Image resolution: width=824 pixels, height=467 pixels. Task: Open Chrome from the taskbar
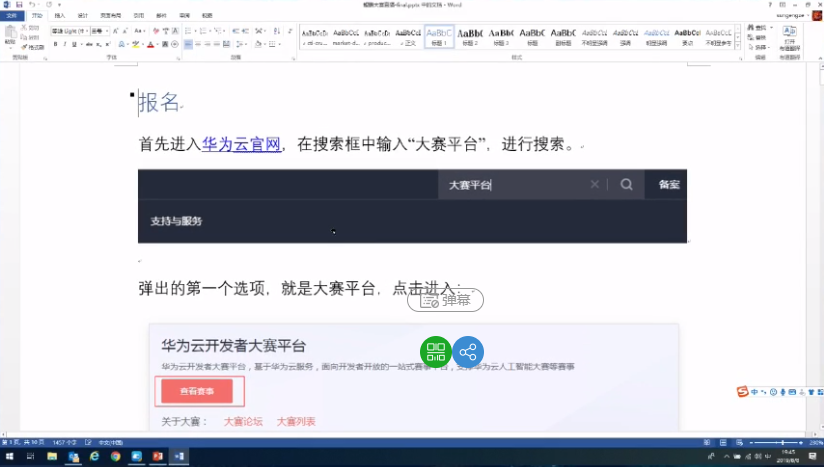coord(116,456)
